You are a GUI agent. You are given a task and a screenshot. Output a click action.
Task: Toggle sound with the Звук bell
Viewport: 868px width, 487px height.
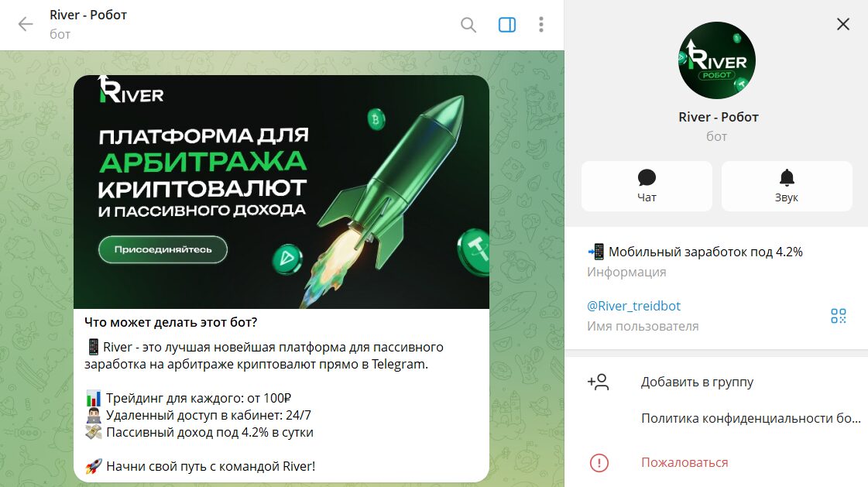point(787,186)
